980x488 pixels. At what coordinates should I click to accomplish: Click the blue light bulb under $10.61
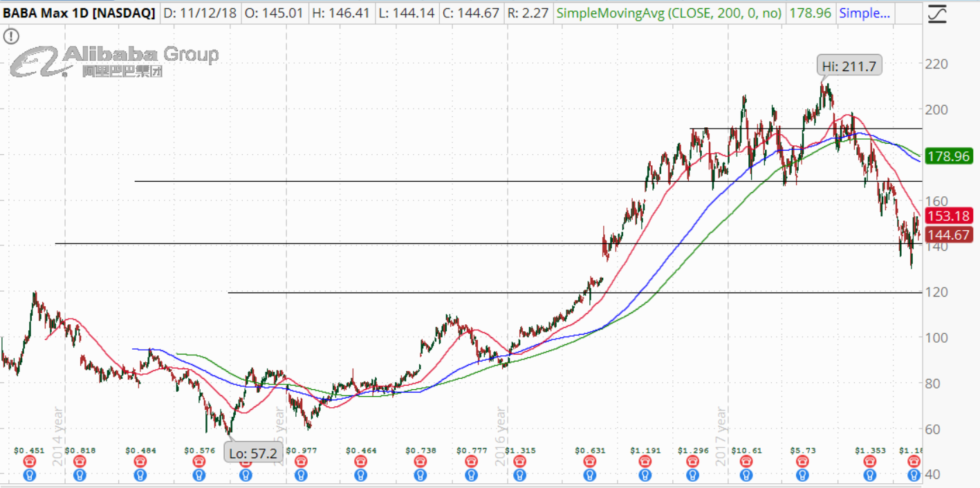pos(746,476)
